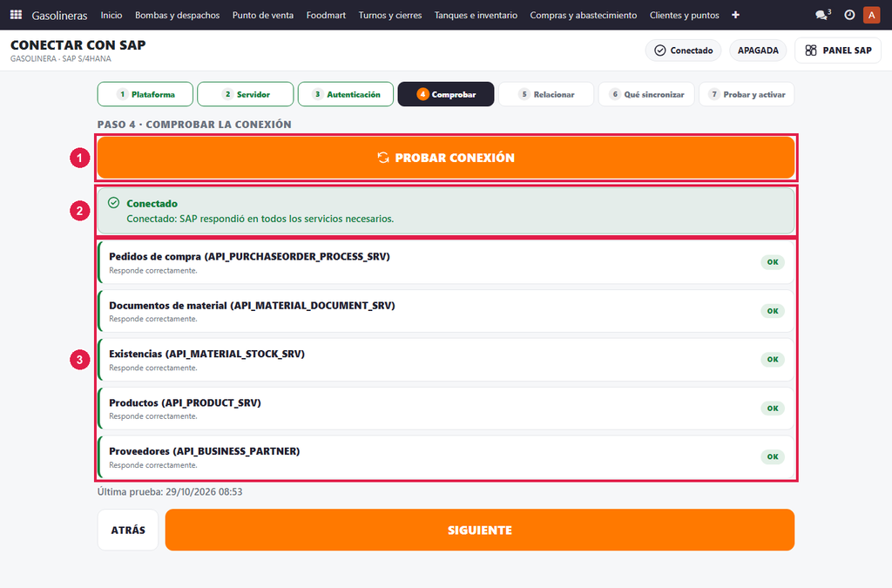Open Tanques e inventario menu

coord(476,15)
